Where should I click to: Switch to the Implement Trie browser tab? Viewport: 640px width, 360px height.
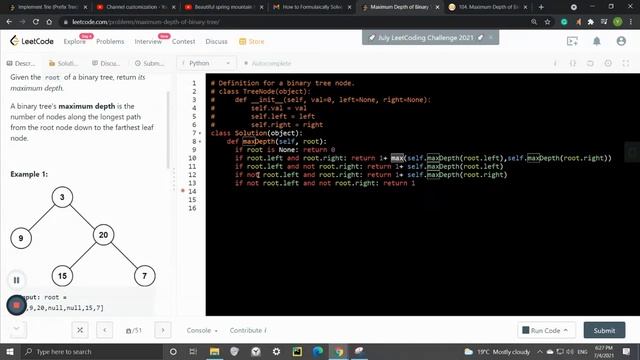[x=47, y=7]
